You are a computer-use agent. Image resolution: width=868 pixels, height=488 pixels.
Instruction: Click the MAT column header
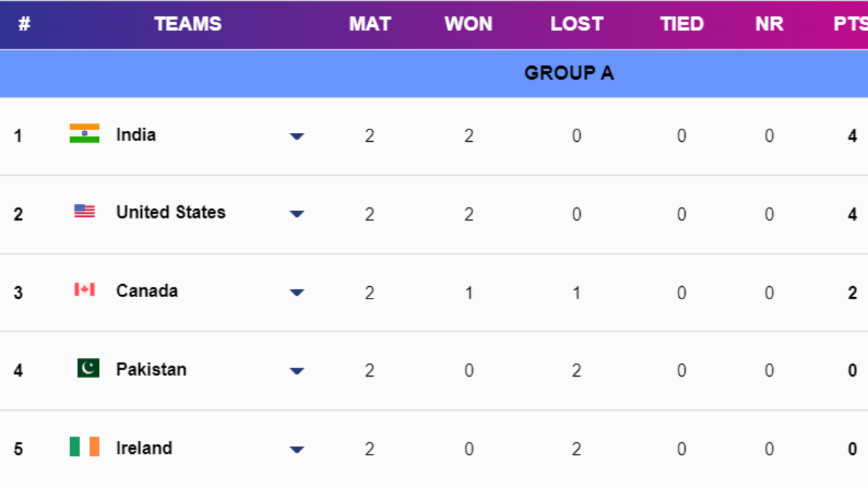[370, 24]
